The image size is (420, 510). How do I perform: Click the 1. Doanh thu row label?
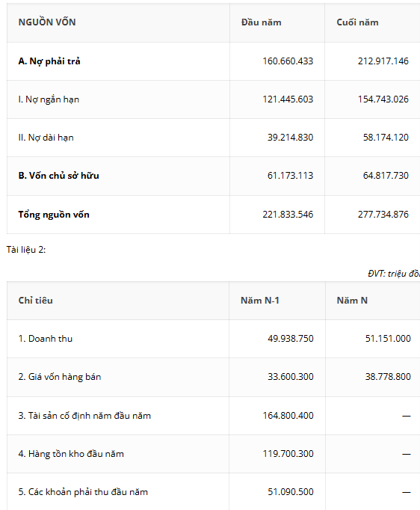45,339
